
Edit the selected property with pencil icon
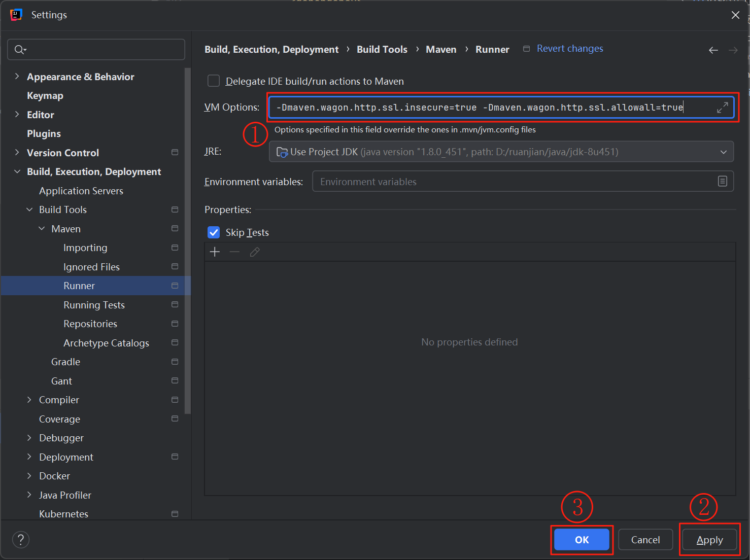pyautogui.click(x=255, y=252)
